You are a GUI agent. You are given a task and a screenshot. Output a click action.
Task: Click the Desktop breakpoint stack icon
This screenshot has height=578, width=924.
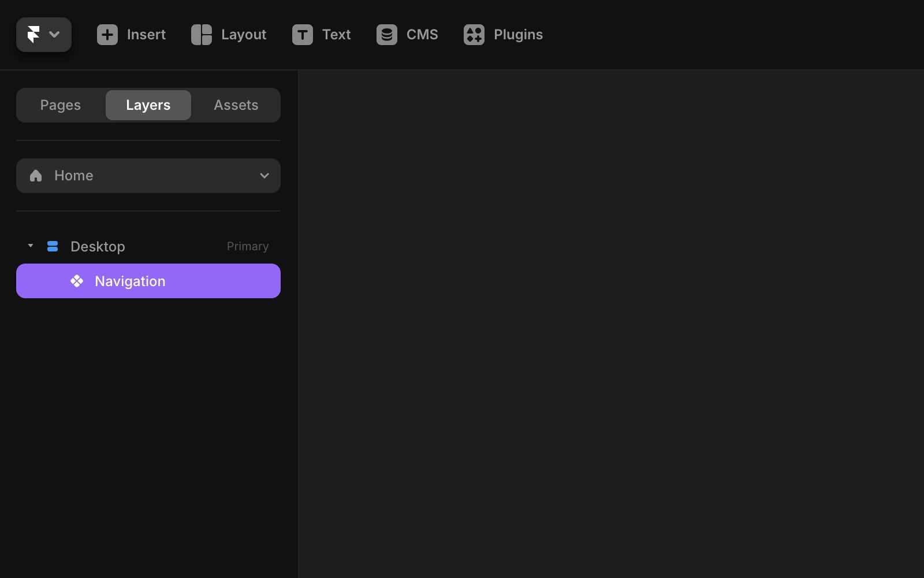pyautogui.click(x=53, y=246)
